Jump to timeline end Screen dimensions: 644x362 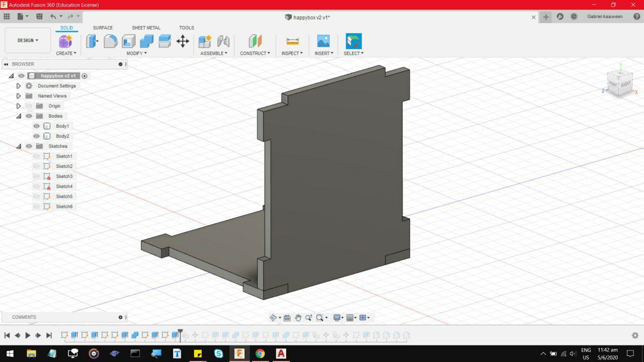click(x=49, y=335)
